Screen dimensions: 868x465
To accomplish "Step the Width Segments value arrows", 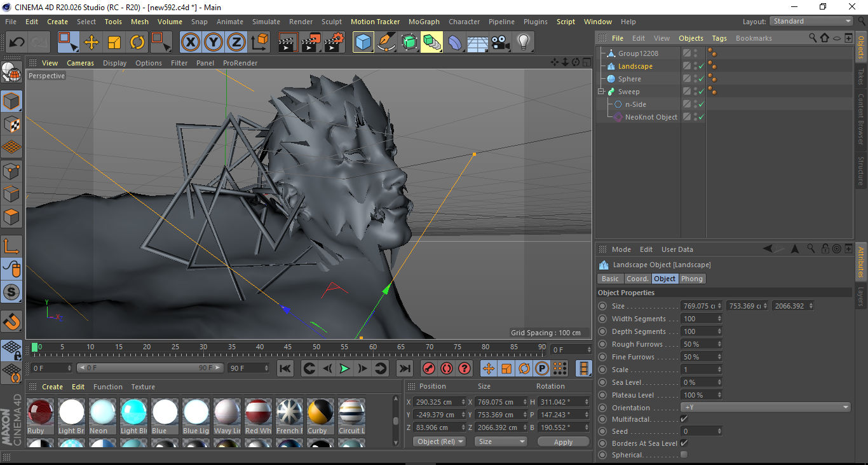I will (719, 319).
